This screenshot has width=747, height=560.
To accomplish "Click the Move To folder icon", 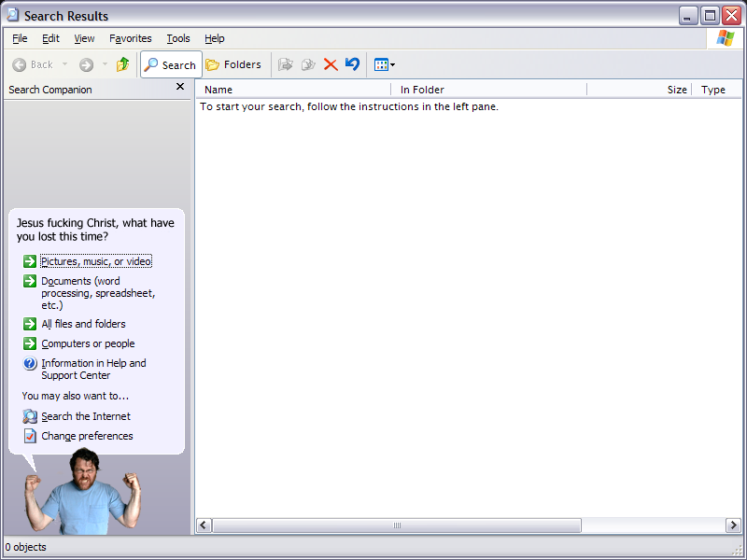I will (x=286, y=64).
